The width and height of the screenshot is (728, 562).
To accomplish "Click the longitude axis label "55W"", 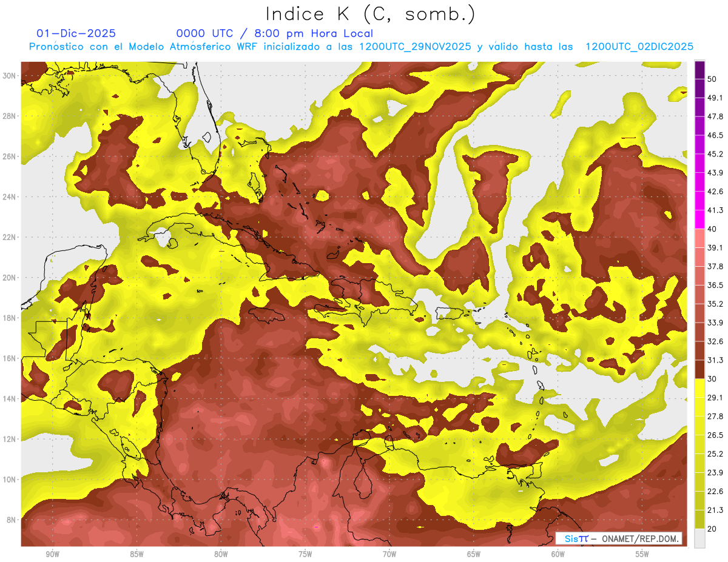I will click(x=642, y=555).
